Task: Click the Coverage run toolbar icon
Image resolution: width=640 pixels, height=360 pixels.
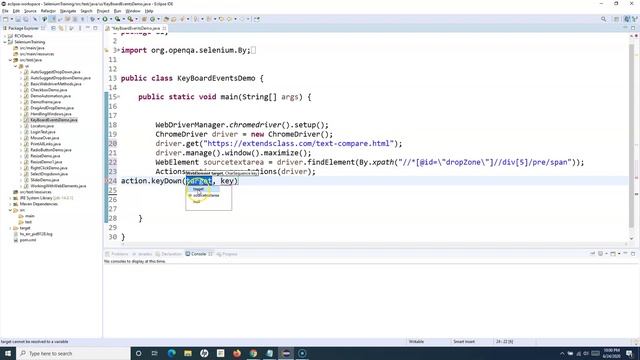Action: coord(118,19)
